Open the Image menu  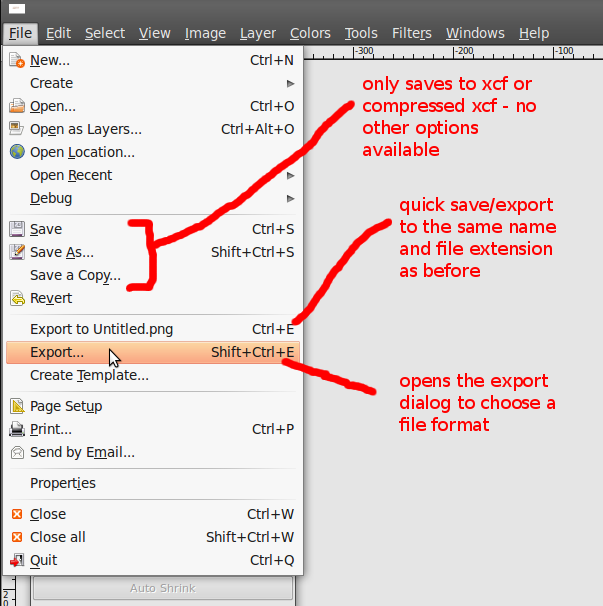tap(205, 33)
